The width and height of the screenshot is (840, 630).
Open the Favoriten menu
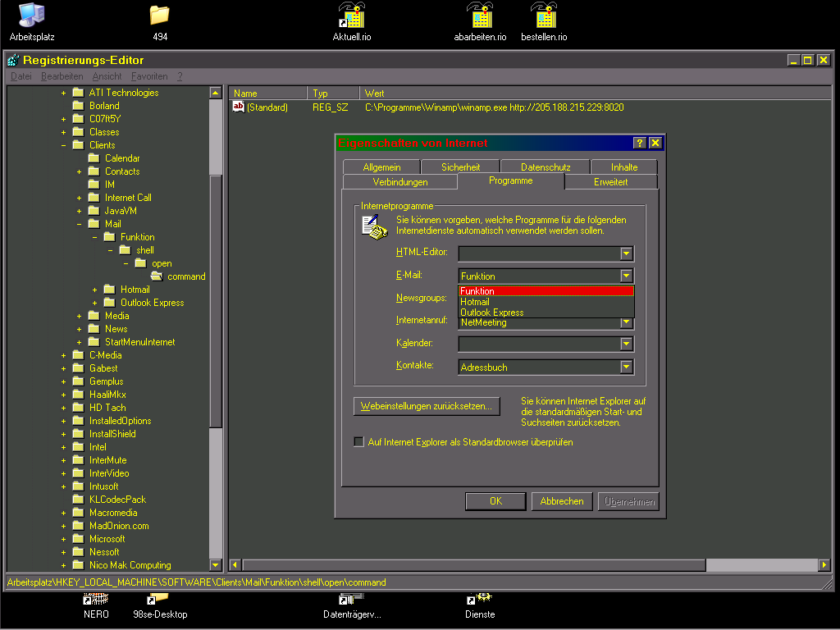coord(149,76)
